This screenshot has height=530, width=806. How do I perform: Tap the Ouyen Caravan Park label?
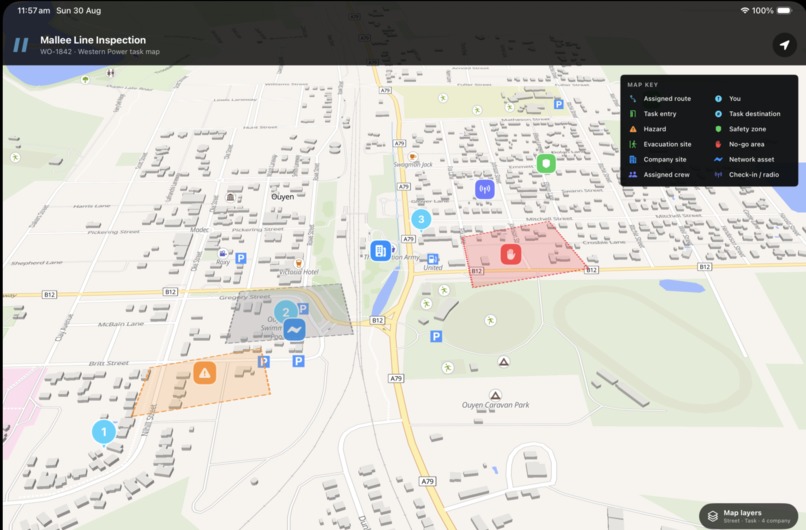point(496,405)
